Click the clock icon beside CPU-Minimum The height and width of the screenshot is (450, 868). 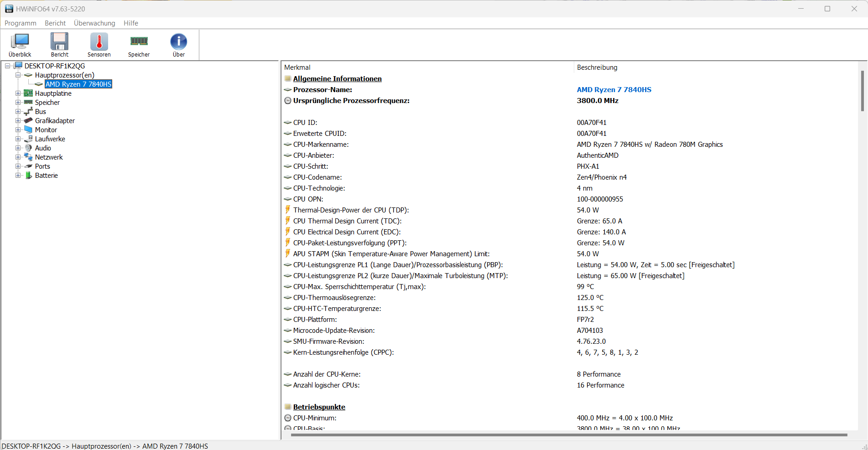[x=288, y=418]
